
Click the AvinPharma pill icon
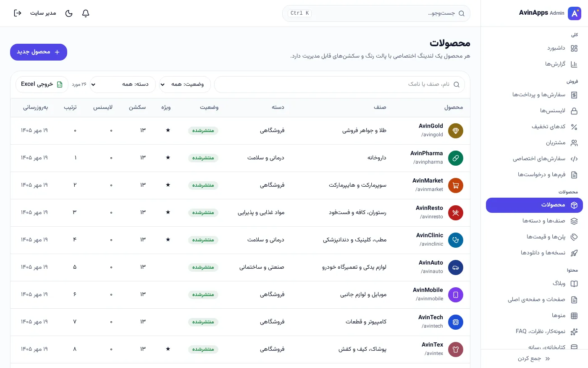click(x=456, y=158)
